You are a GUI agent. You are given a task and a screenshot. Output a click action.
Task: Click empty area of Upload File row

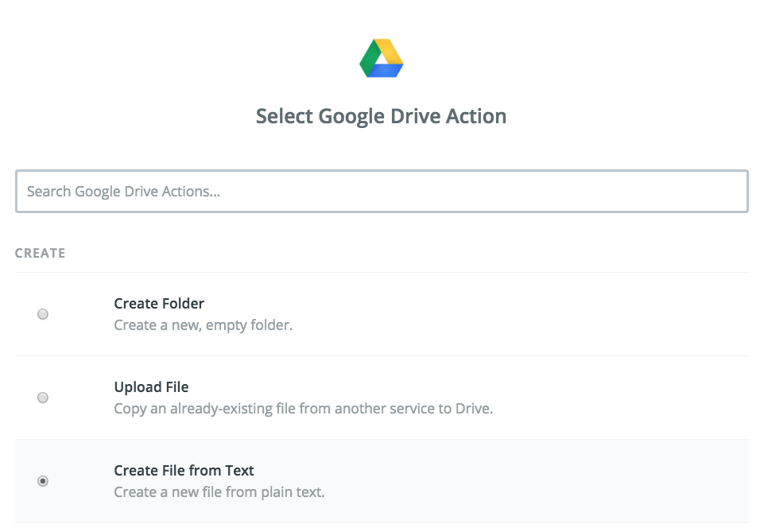620,398
